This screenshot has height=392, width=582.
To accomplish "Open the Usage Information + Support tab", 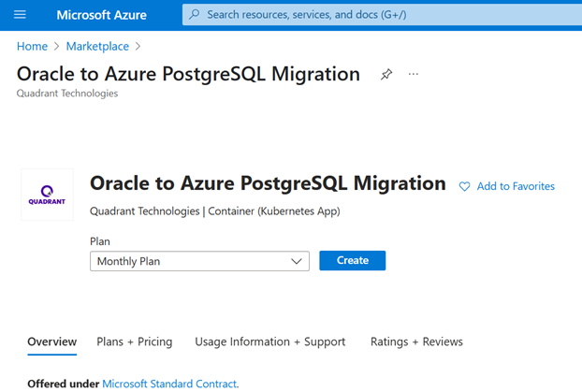I will [269, 342].
